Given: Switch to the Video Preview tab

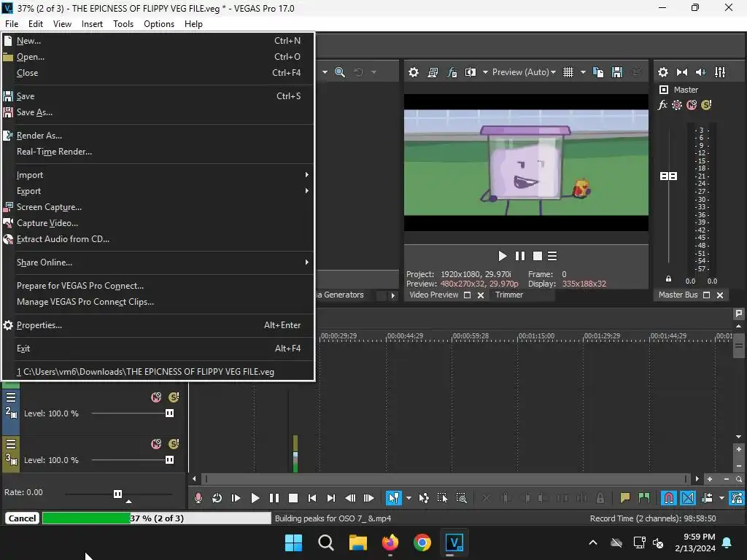Looking at the screenshot, I should coord(433,295).
